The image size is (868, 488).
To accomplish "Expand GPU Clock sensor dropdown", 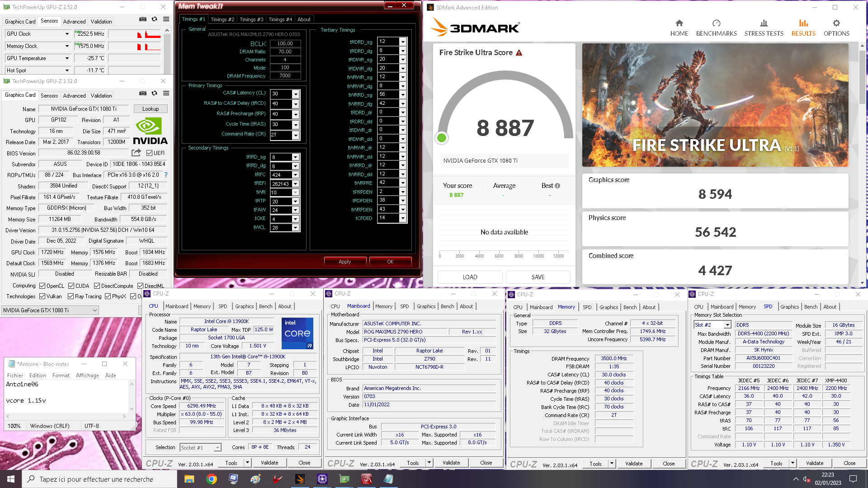I will click(67, 34).
